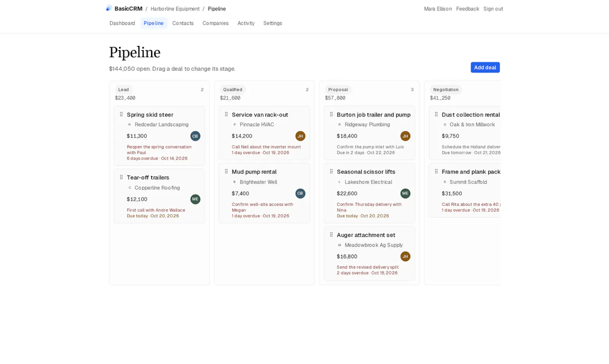Click the BasicCRM logo icon

click(x=109, y=8)
